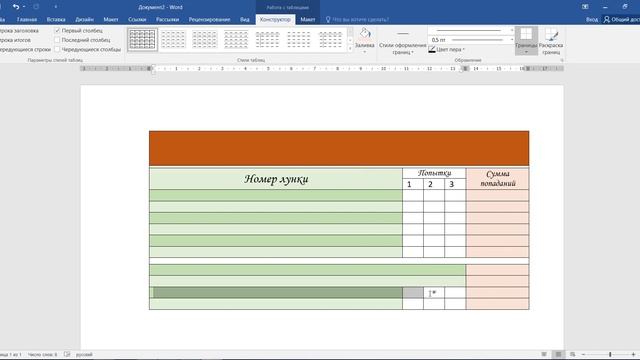The height and width of the screenshot is (360, 640).
Task: Toggle the Чередующиеся строки option
Action: coord(25,49)
